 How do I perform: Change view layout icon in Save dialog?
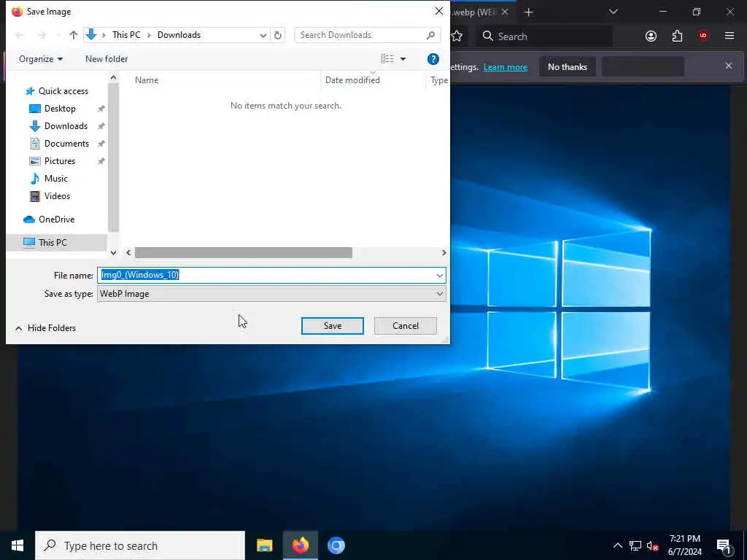tap(387, 59)
